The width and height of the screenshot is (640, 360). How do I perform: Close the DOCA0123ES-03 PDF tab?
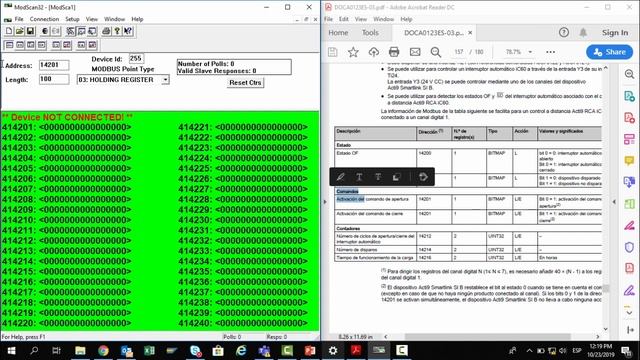[470, 33]
